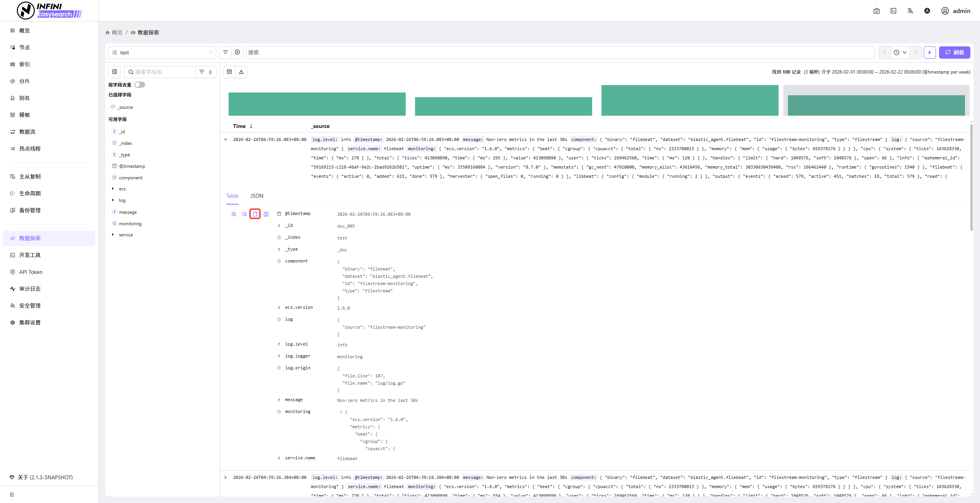Open 开发工具 in the sidebar
The height and width of the screenshot is (503, 980).
pyautogui.click(x=30, y=255)
